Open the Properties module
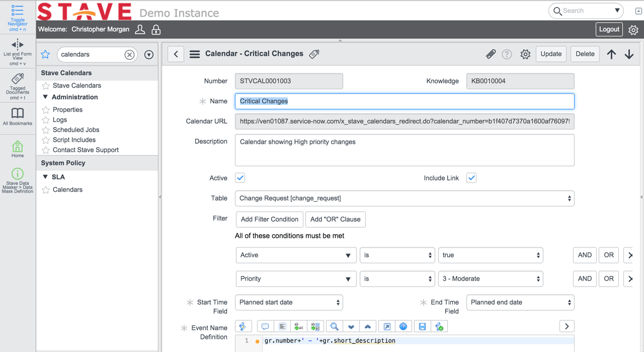 [x=67, y=110]
